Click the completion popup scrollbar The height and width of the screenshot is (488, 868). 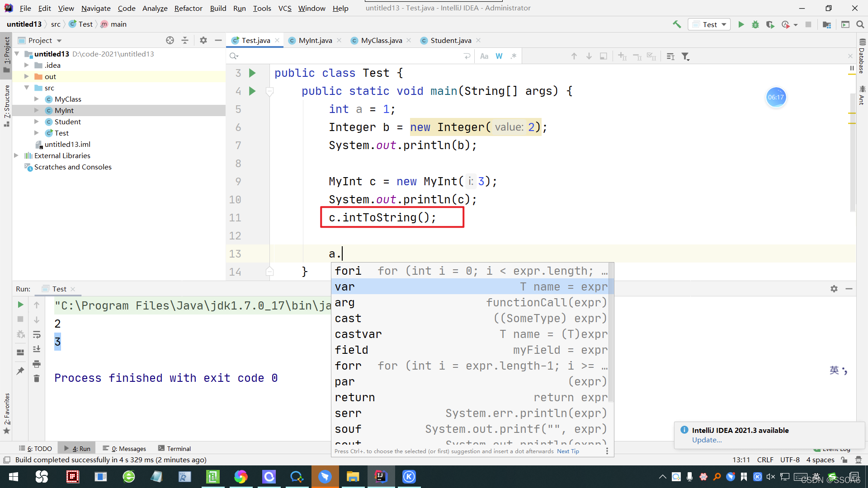[611, 333]
